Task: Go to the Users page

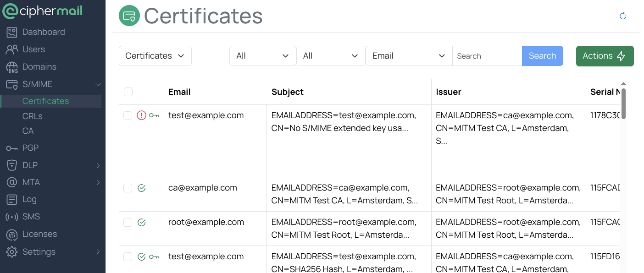Action: point(33,49)
